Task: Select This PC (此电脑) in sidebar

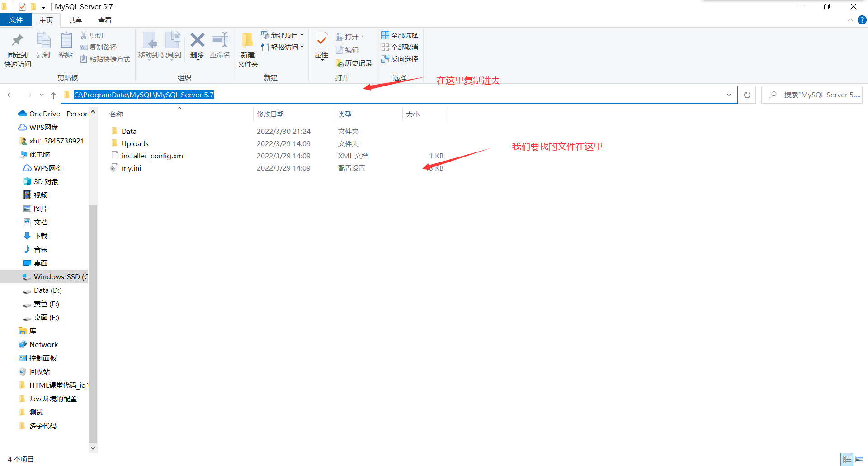Action: pos(35,154)
